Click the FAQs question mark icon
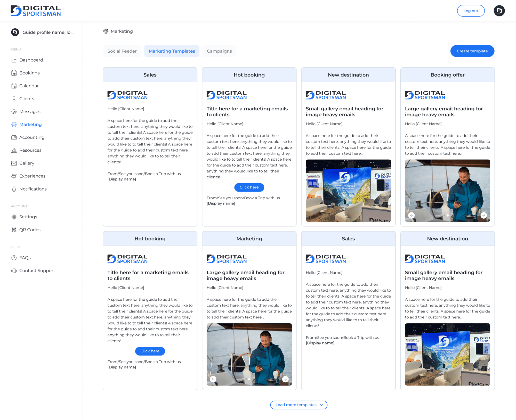Viewport: 516px width, 420px height. coord(14,258)
